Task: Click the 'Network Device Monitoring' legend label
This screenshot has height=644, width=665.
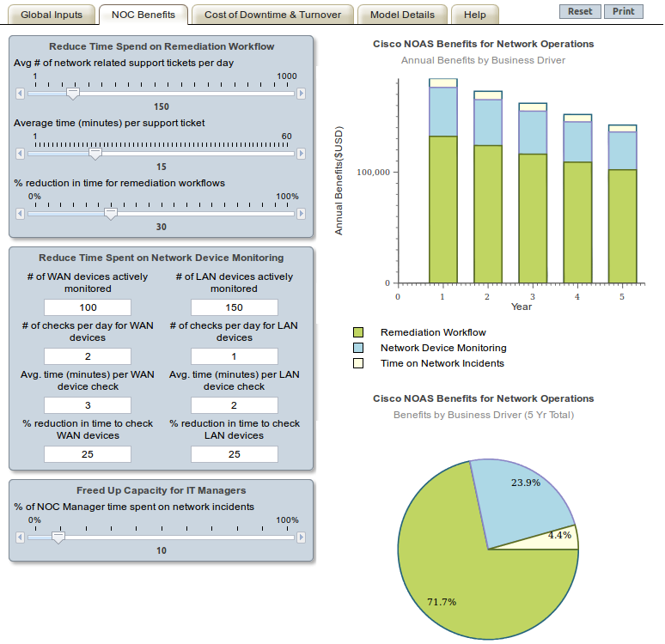Action: click(x=443, y=348)
